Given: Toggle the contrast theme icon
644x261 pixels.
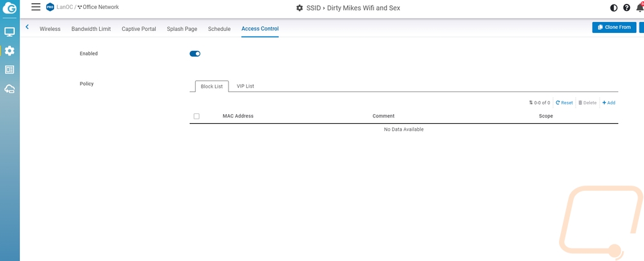Looking at the screenshot, I should 614,8.
